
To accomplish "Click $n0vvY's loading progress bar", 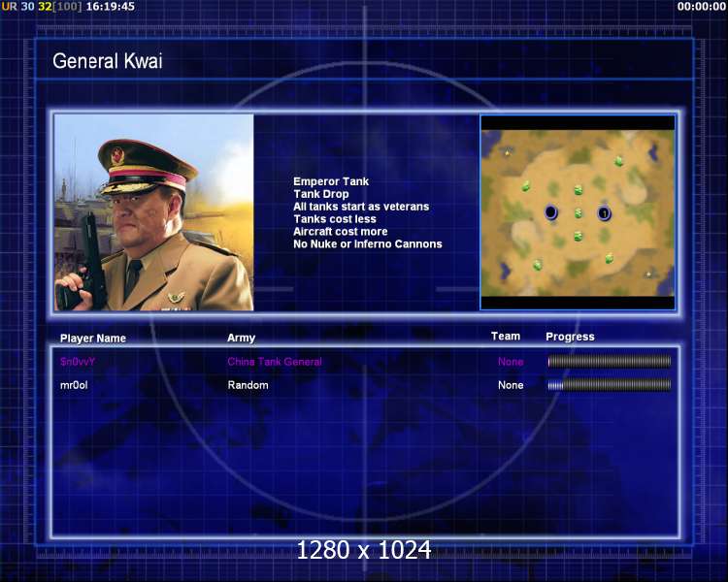I will 610,362.
